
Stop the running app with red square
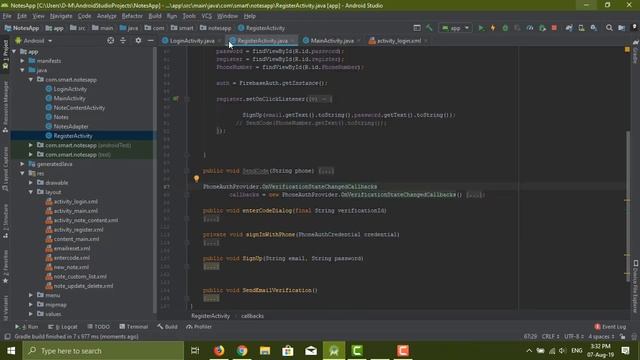(554, 28)
